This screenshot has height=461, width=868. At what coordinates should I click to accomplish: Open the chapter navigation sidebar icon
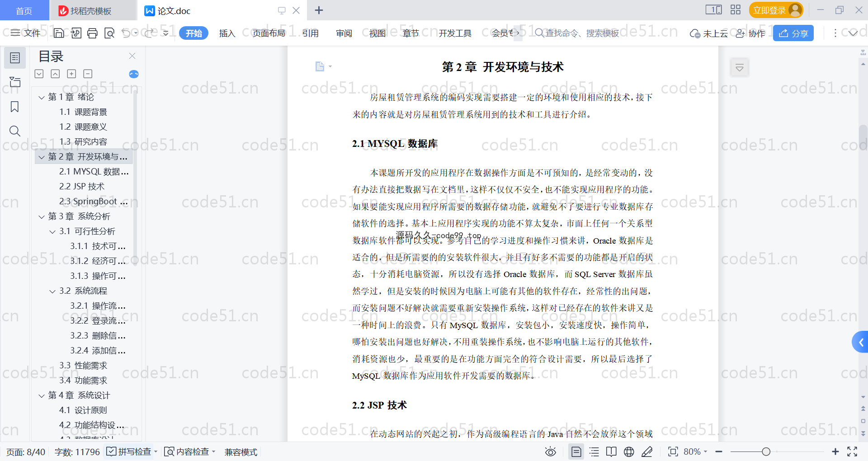pos(15,82)
